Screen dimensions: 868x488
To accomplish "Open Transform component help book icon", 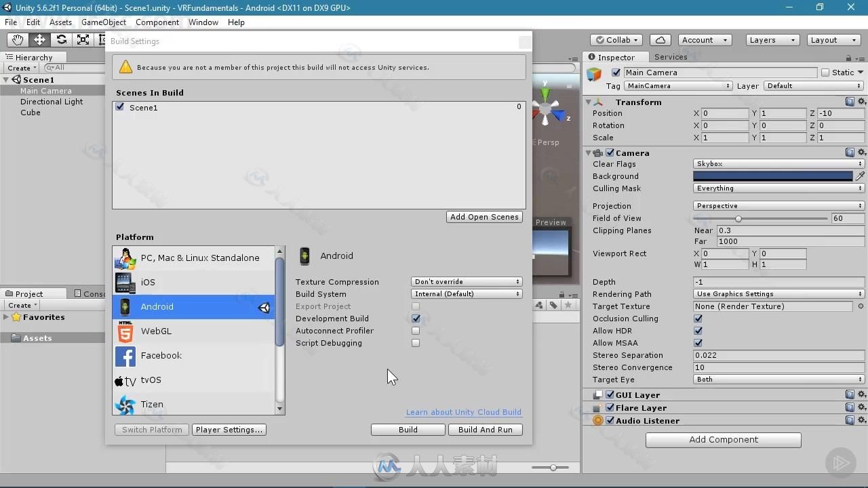I will (850, 102).
